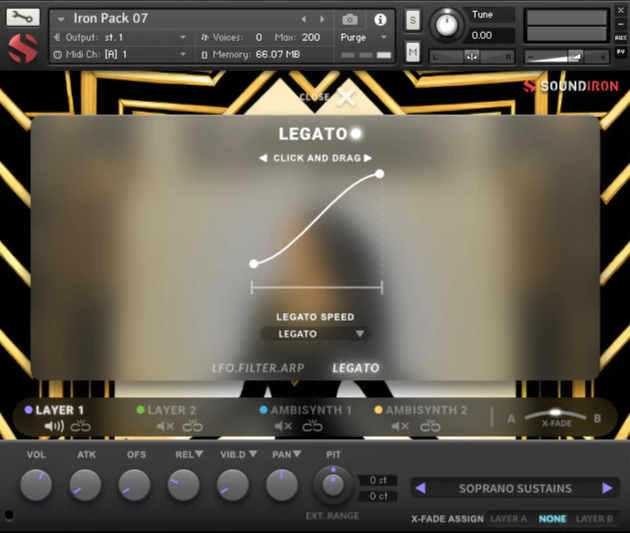
Task: Mute Layer 1 speaker toggle
Action: click(x=54, y=427)
